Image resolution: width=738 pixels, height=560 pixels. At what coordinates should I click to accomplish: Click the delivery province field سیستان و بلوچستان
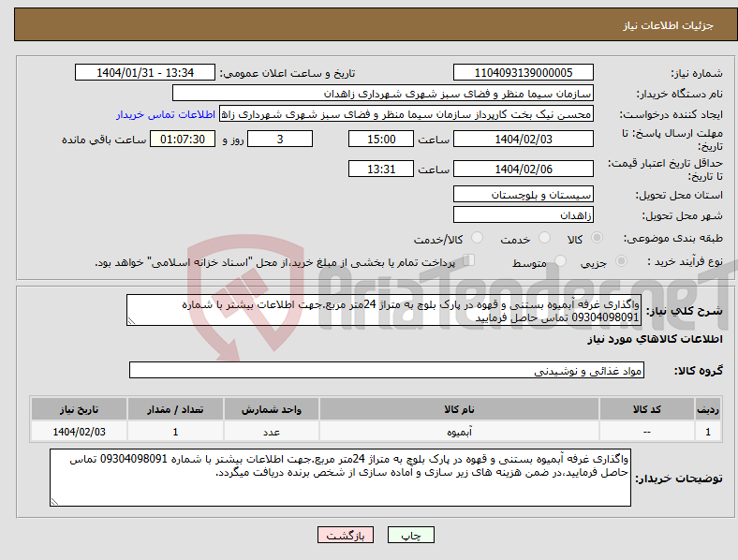click(524, 195)
